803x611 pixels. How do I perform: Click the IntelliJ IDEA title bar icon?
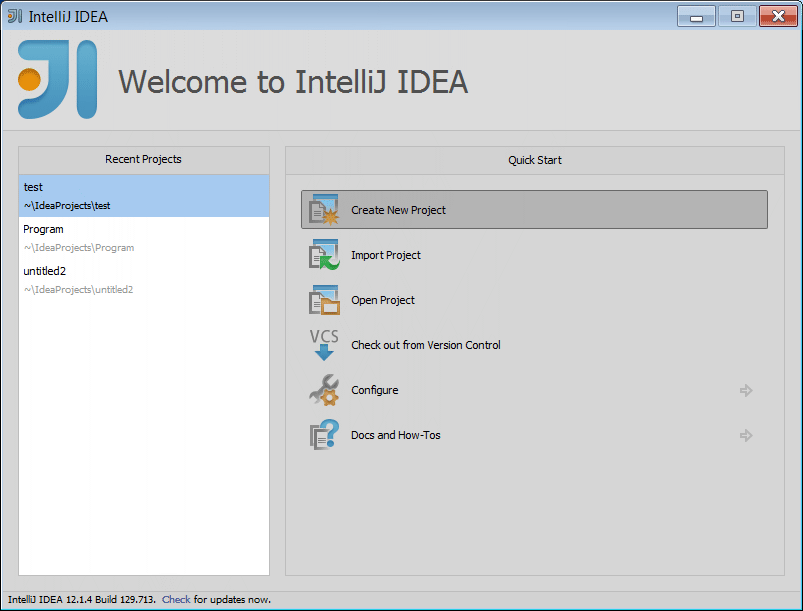click(15, 16)
